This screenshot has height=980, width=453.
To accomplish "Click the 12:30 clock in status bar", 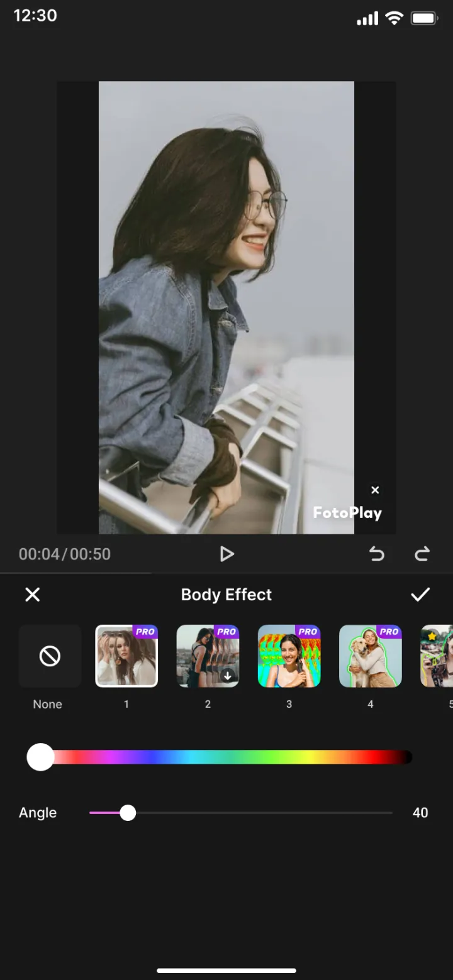I will [x=35, y=16].
